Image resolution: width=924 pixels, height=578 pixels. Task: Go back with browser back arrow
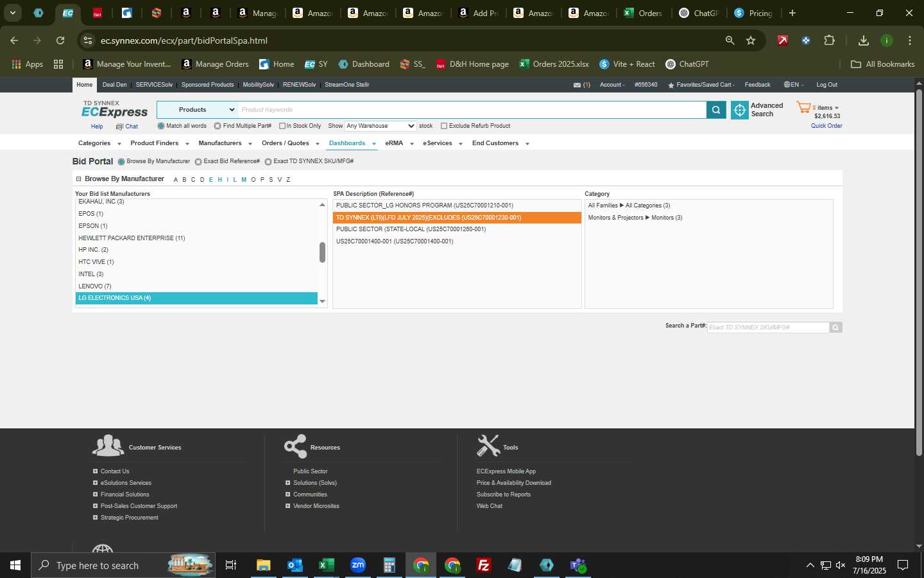click(x=14, y=40)
